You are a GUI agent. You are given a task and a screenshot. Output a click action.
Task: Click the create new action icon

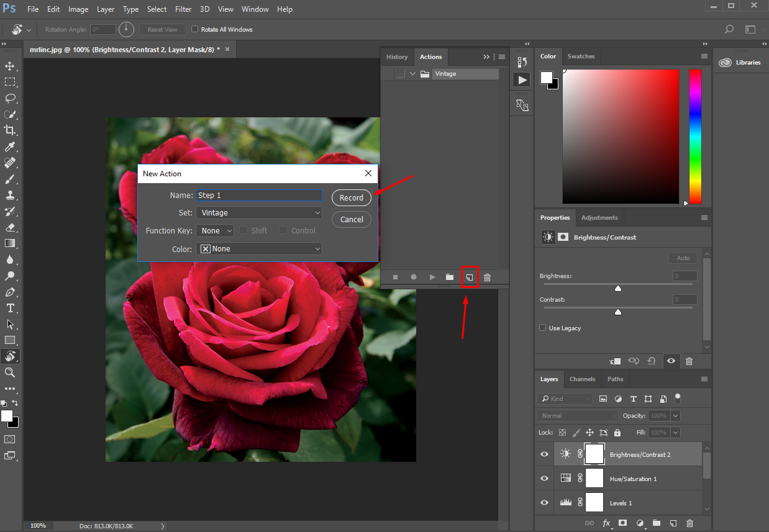(x=470, y=277)
